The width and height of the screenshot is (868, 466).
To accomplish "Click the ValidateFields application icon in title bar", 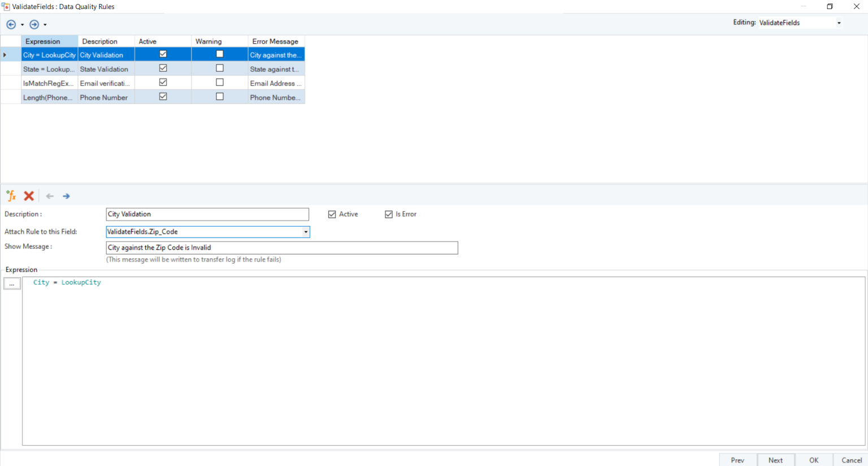I will pos(6,6).
